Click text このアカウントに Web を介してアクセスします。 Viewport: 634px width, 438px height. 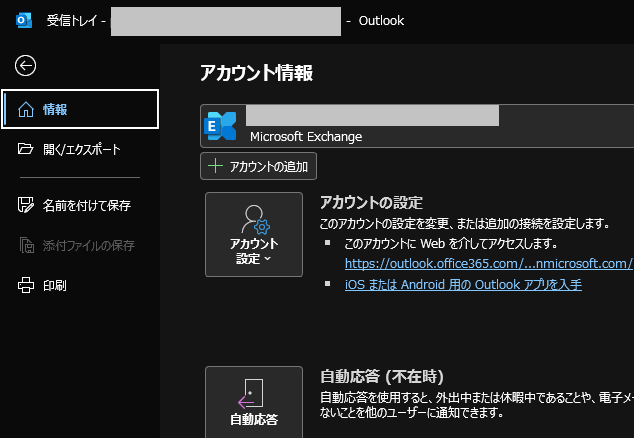451,243
